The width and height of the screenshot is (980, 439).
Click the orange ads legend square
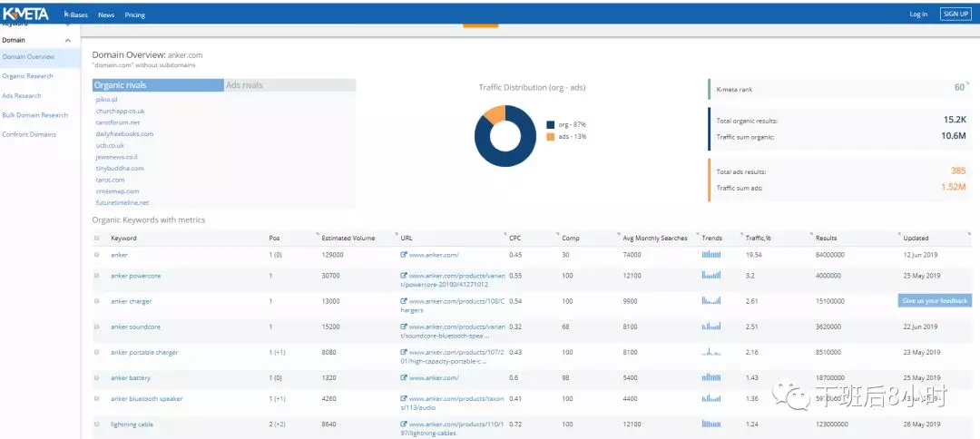pyautogui.click(x=550, y=136)
